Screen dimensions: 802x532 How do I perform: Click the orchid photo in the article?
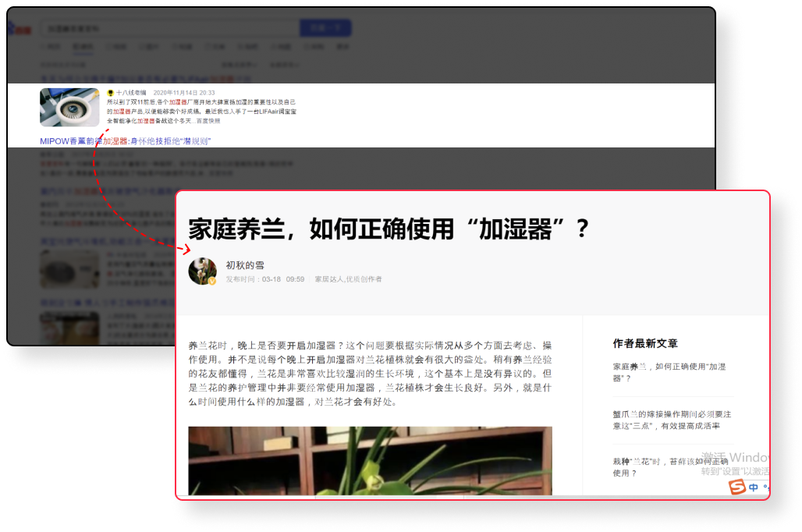click(370, 460)
